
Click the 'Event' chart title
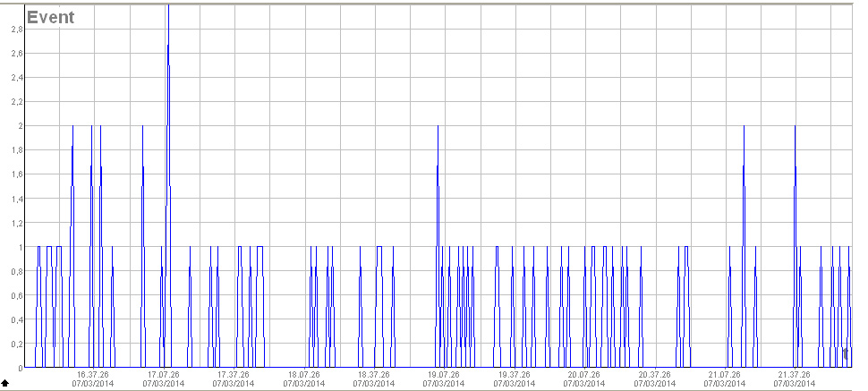click(x=51, y=17)
